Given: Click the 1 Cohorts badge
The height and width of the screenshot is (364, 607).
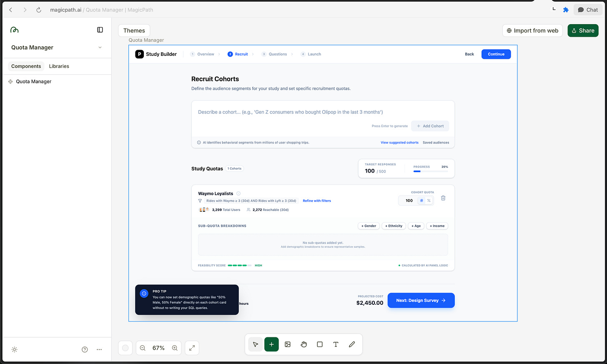Looking at the screenshot, I should pyautogui.click(x=235, y=168).
